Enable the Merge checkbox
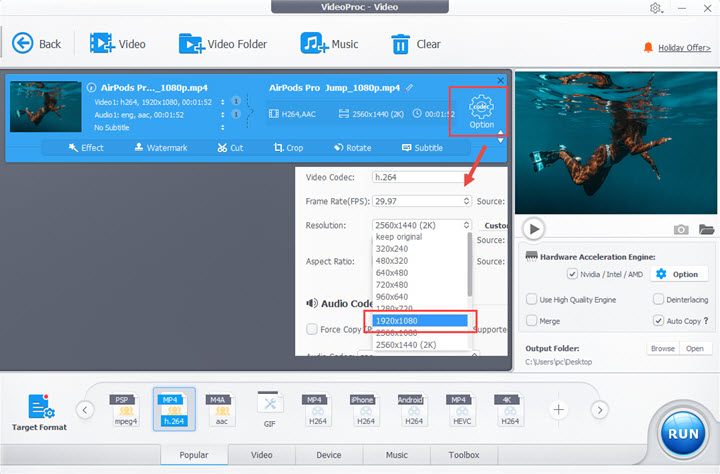 tap(531, 321)
